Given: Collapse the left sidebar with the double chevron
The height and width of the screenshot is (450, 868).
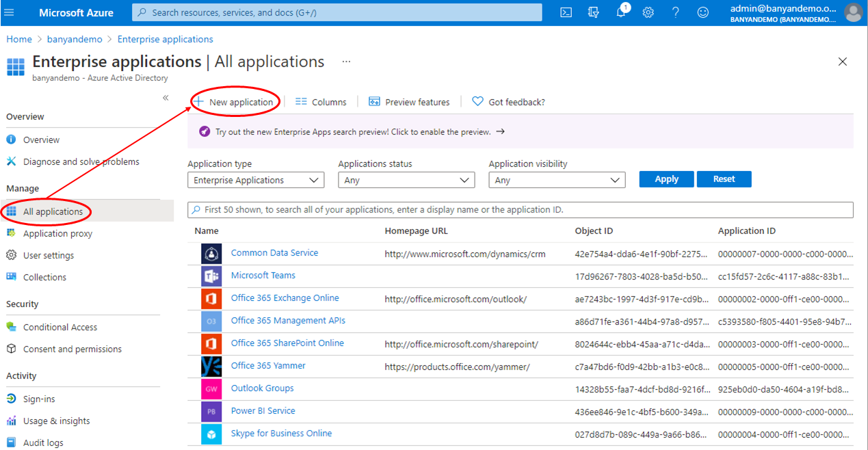Looking at the screenshot, I should 166,98.
